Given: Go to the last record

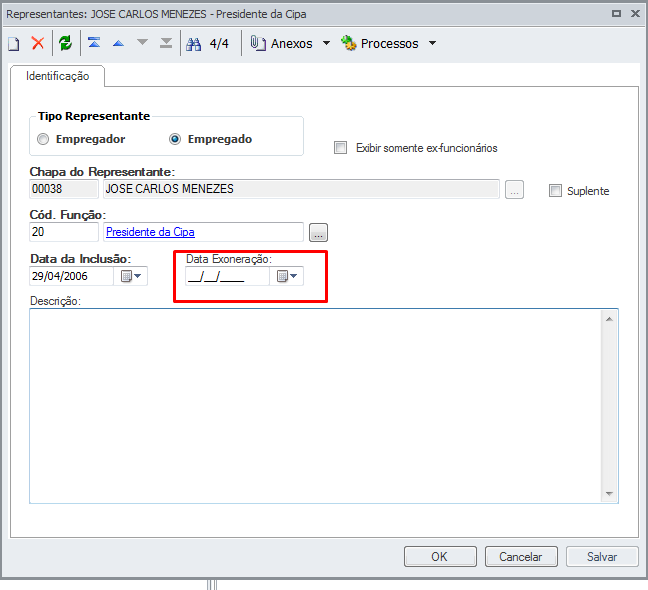Looking at the screenshot, I should [x=166, y=43].
